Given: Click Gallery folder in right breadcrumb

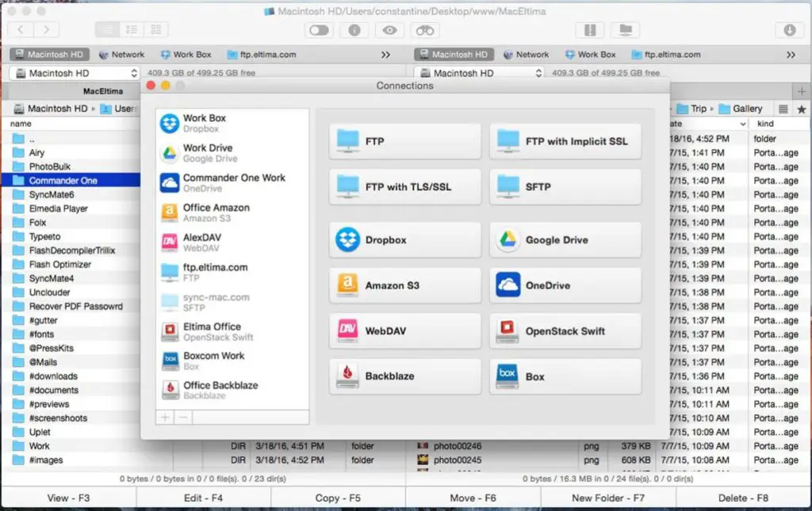Looking at the screenshot, I should tap(741, 109).
